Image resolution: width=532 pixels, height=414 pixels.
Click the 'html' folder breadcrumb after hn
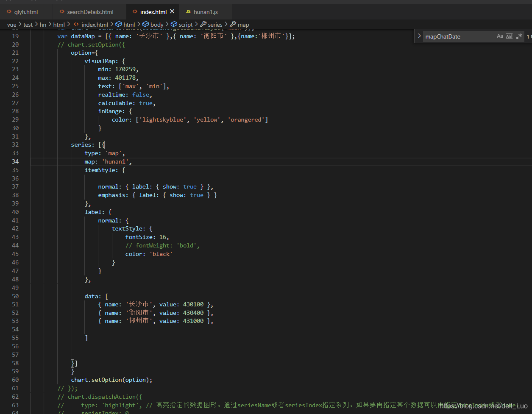point(59,25)
